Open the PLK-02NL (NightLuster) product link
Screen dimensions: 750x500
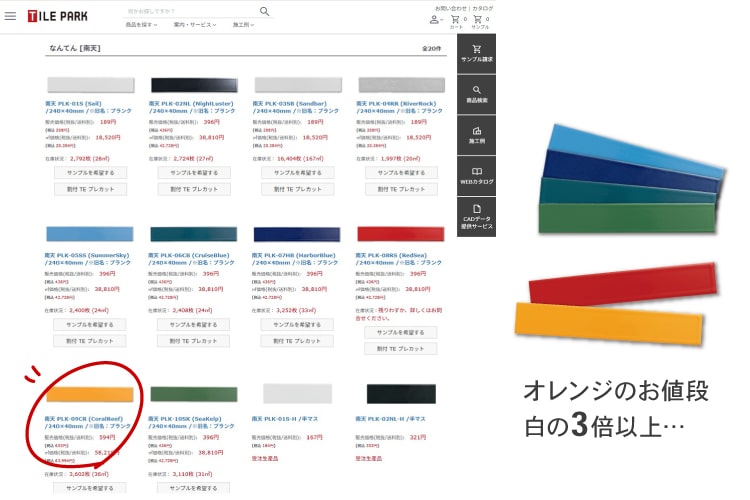click(x=192, y=107)
